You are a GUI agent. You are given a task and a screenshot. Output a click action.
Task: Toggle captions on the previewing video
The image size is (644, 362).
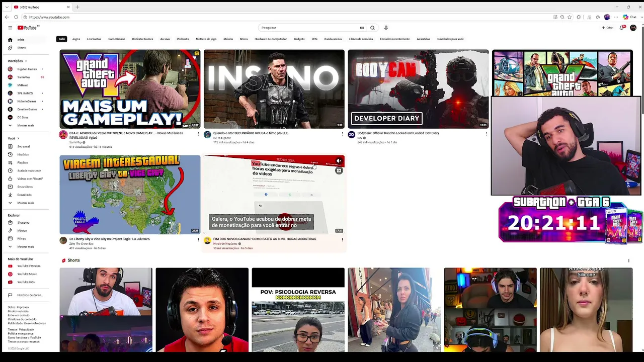pos(339,170)
